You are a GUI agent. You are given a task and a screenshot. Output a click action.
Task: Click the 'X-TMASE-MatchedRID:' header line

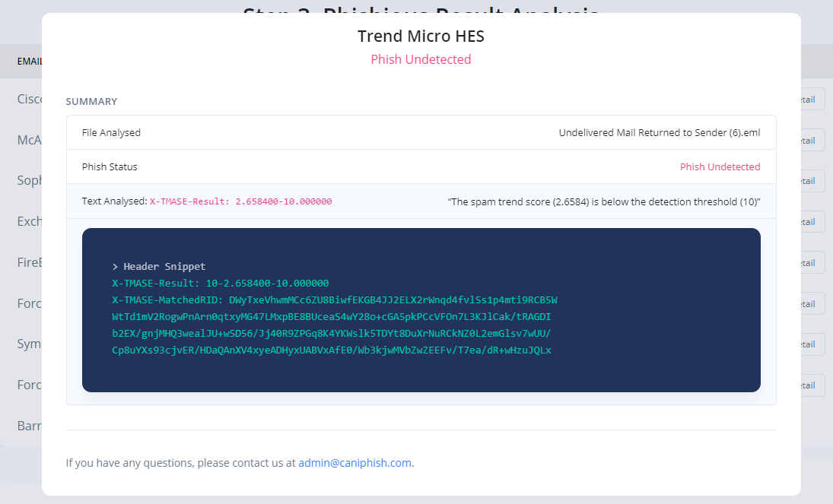pos(335,300)
